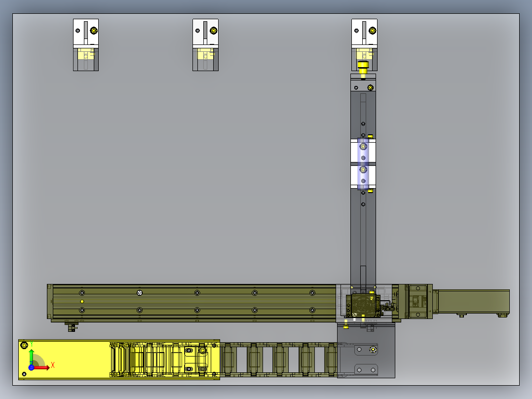532x399 pixels.
Task: Select the gray mounting bracket below the carriage
Action: tap(366, 350)
